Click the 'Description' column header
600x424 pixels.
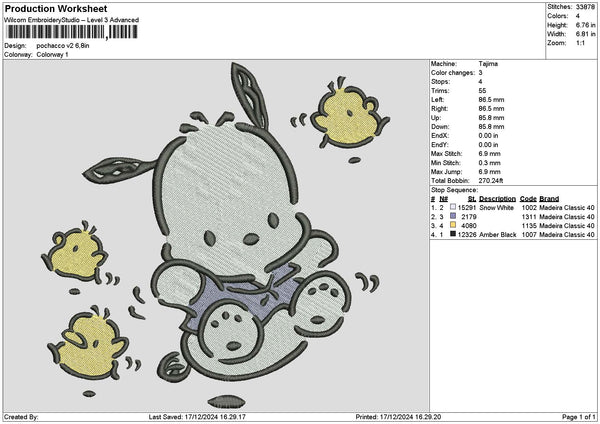coord(497,199)
